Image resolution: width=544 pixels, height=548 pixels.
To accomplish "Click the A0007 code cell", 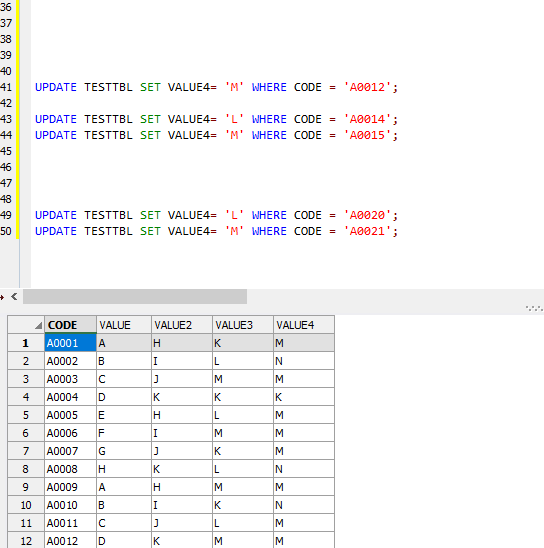I will 70,451.
